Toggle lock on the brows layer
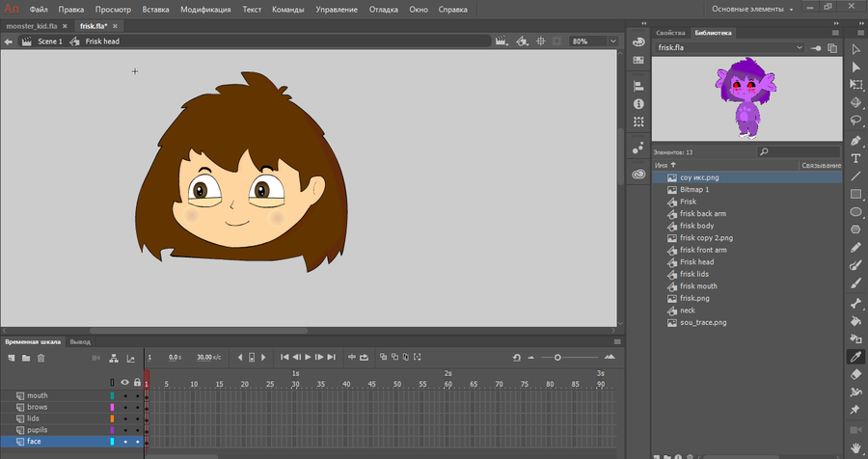 coord(137,407)
